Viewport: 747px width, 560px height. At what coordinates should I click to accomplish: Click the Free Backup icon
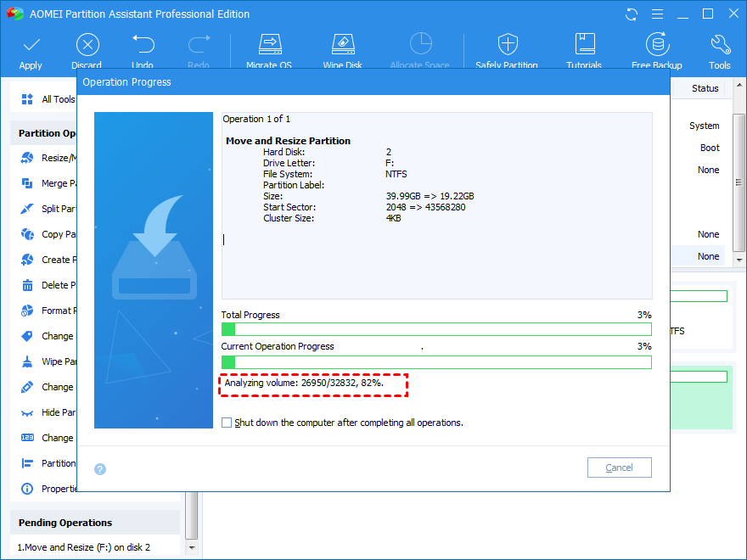point(657,44)
